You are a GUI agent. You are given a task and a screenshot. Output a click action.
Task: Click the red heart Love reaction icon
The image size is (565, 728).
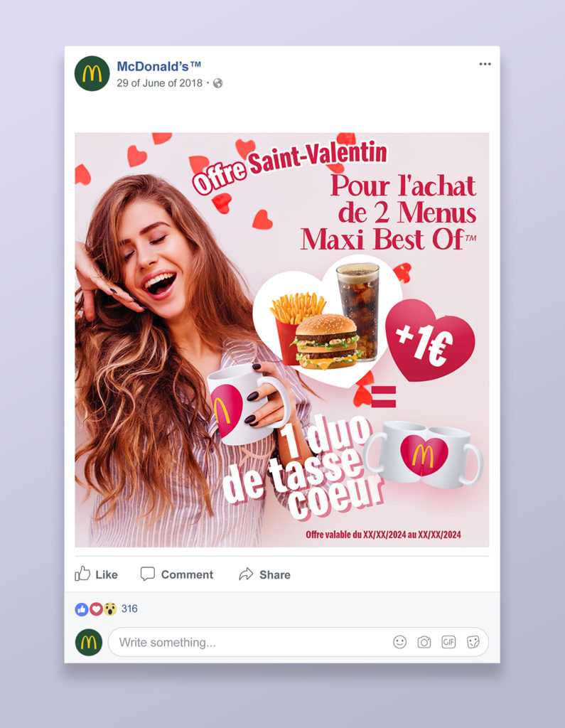pos(96,609)
